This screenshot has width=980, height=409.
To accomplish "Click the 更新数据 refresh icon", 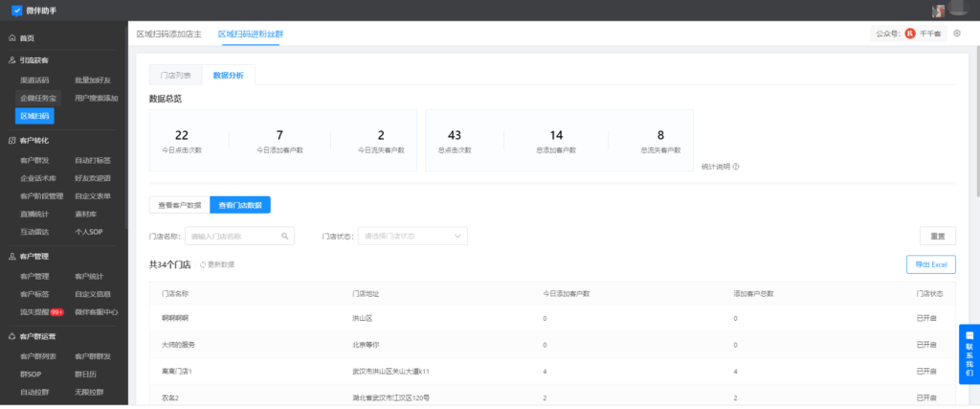I will click(x=203, y=264).
